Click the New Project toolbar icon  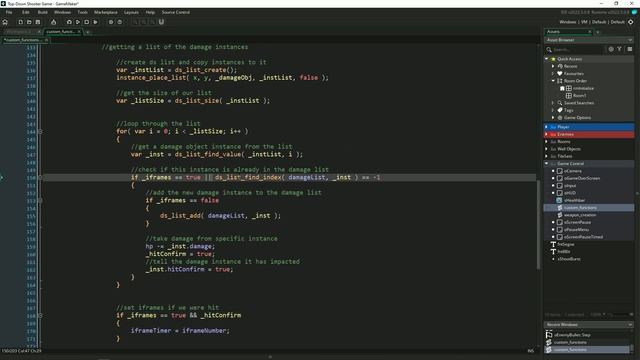coord(20,22)
